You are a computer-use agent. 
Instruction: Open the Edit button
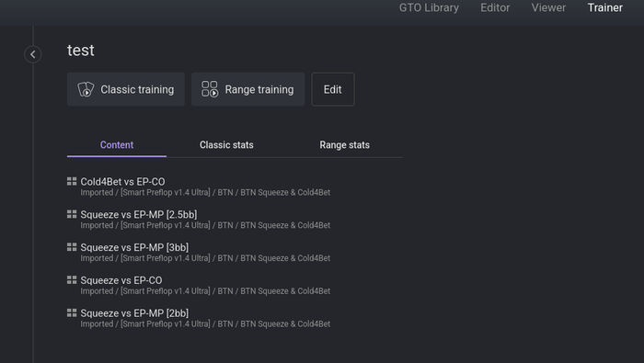pos(333,89)
